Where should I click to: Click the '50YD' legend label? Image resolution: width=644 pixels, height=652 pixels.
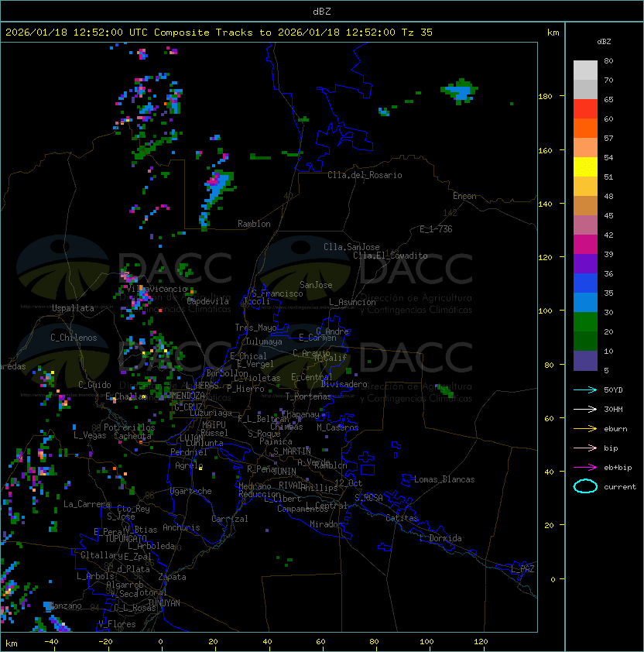(613, 390)
